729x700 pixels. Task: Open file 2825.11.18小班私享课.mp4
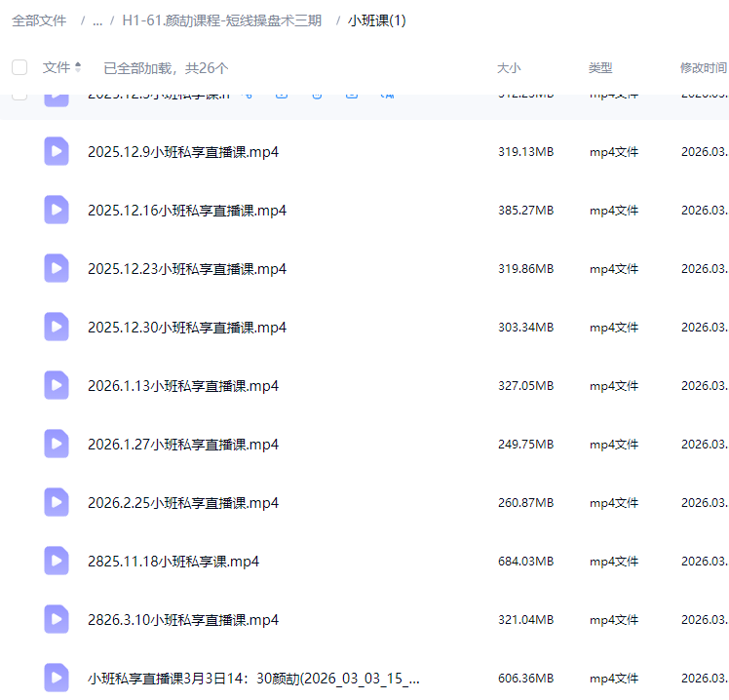click(x=173, y=562)
